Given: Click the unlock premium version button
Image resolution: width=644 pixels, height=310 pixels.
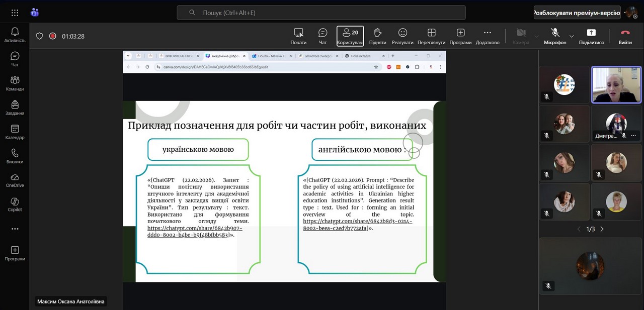Looking at the screenshot, I should click(x=577, y=13).
